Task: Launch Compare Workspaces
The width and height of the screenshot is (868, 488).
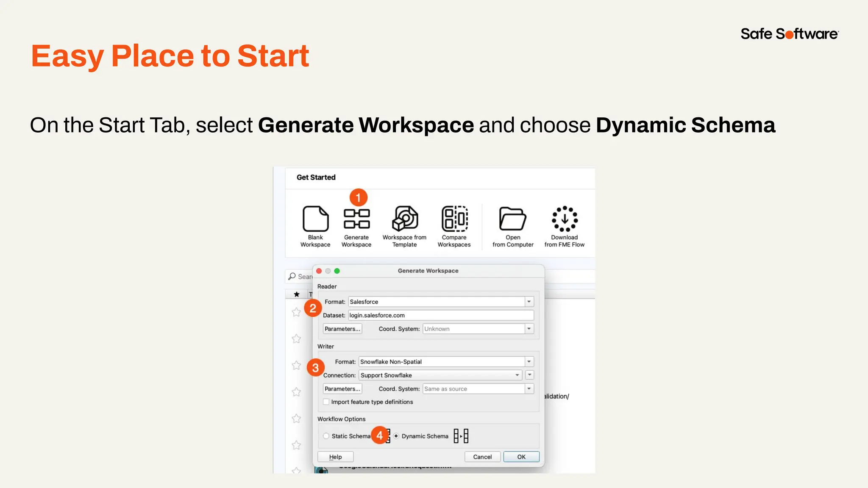Action: (454, 226)
